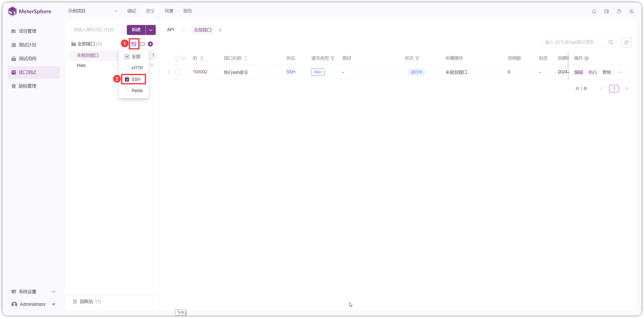Check the Redis protocol checkbox
644x318 pixels.
click(x=127, y=91)
